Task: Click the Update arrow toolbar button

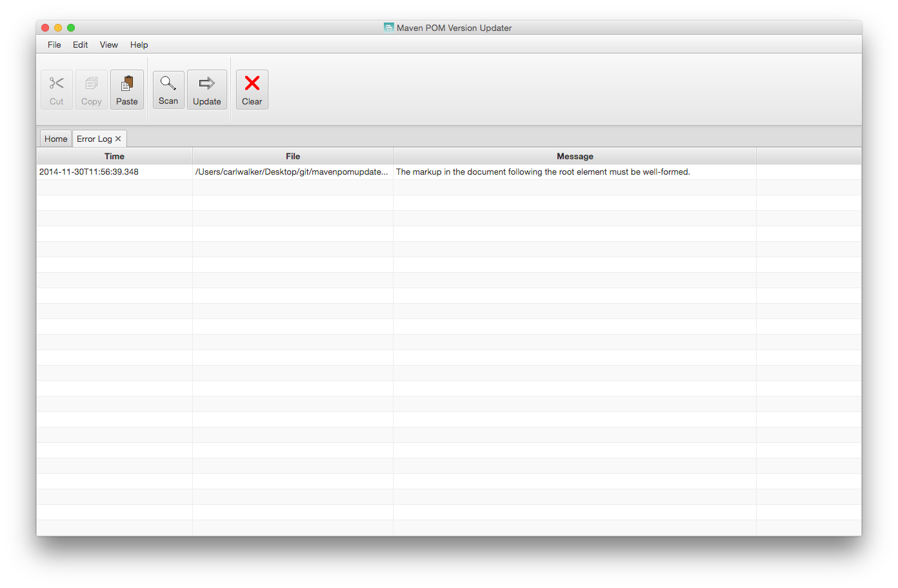Action: 207,90
